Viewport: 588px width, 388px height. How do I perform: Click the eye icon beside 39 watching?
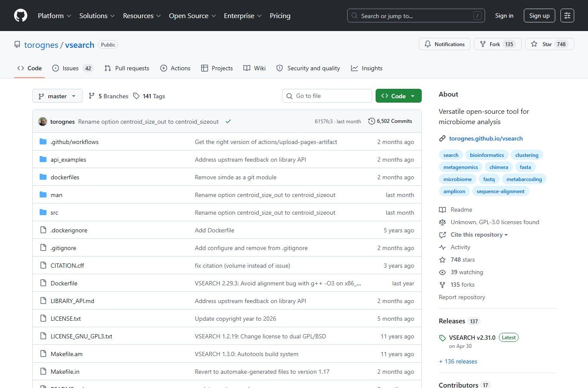(x=442, y=272)
